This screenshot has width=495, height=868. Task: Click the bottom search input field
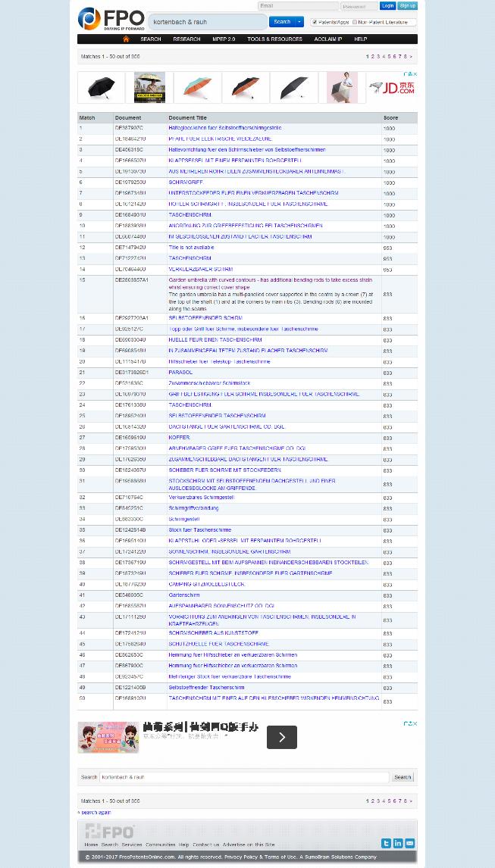[244, 777]
